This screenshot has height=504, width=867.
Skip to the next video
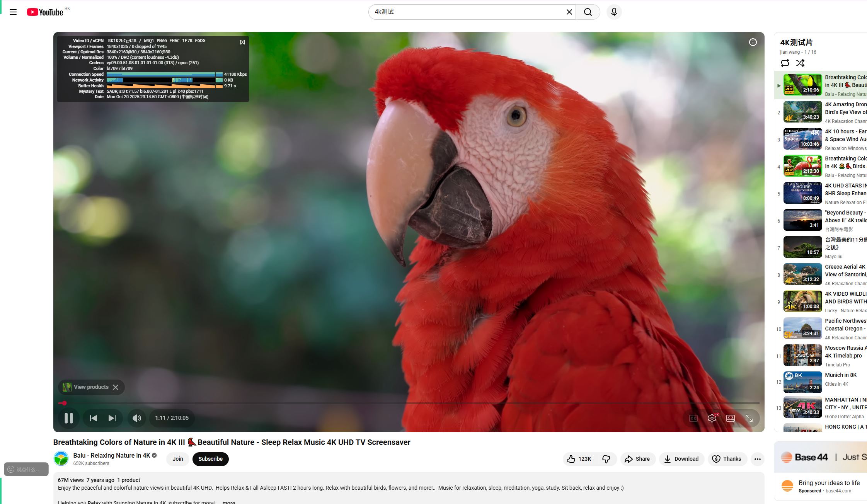[x=112, y=418]
